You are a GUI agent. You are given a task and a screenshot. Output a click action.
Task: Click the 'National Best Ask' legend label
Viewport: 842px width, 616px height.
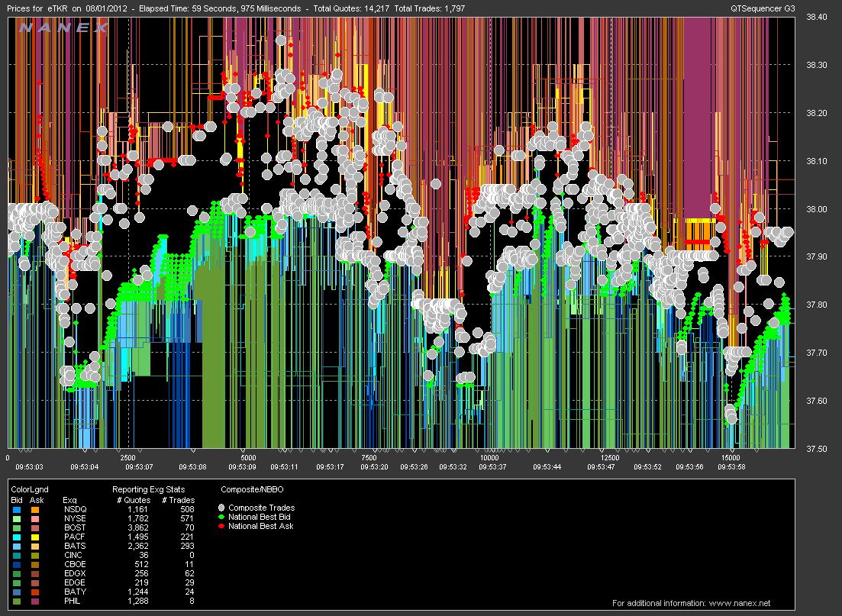point(261,526)
